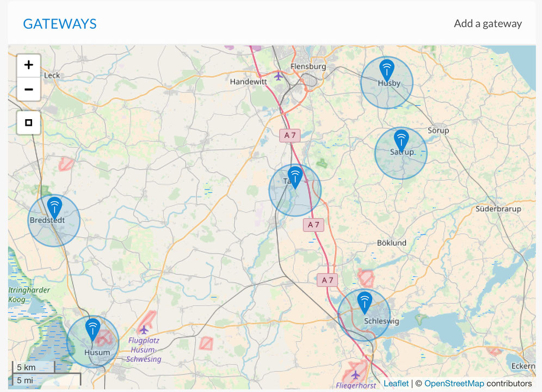
Task: Select the Satrup gateway marker
Action: point(401,141)
